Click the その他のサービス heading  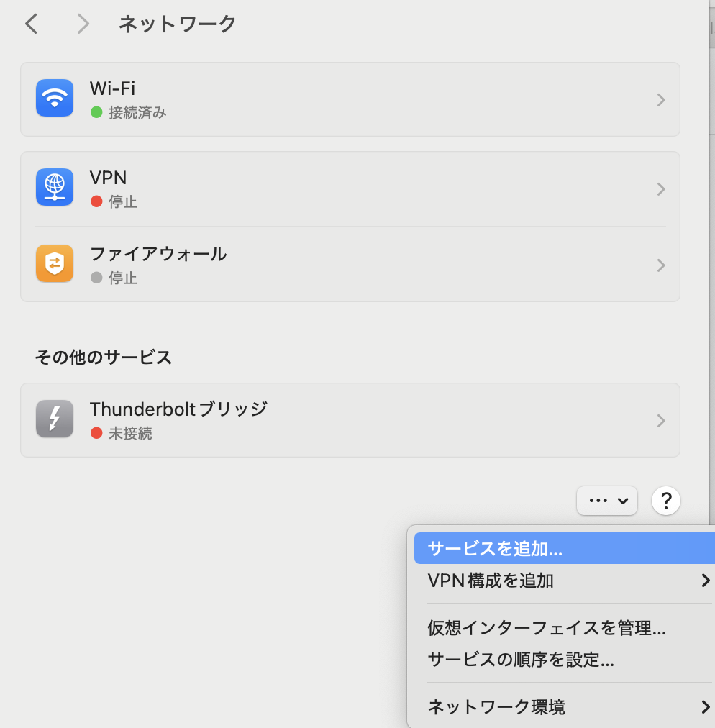coord(104,358)
